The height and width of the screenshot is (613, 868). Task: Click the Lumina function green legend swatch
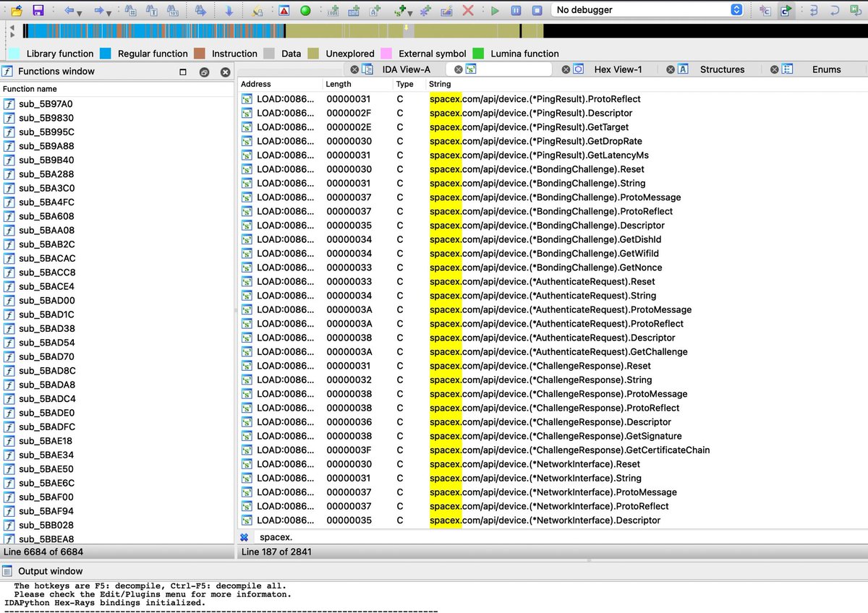[478, 53]
